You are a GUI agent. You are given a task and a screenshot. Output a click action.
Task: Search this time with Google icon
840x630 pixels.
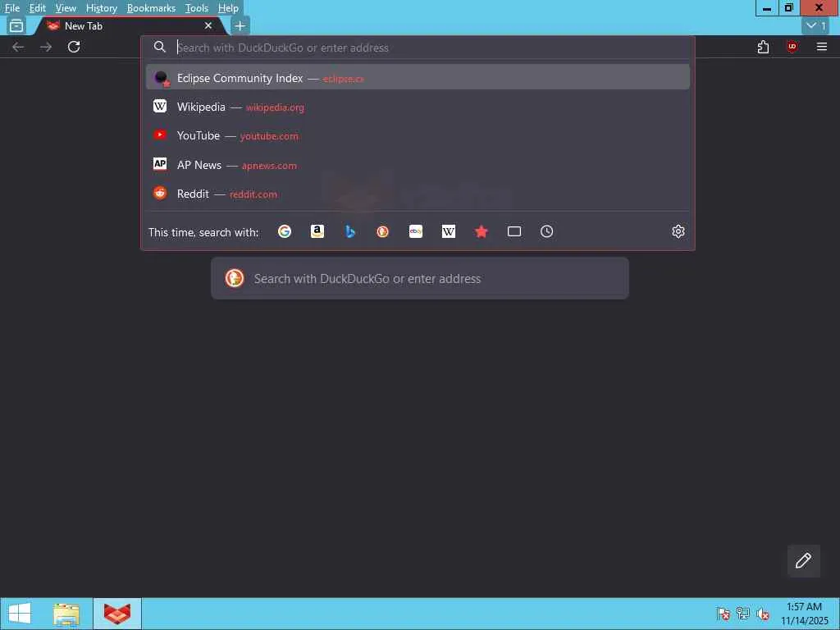click(285, 231)
